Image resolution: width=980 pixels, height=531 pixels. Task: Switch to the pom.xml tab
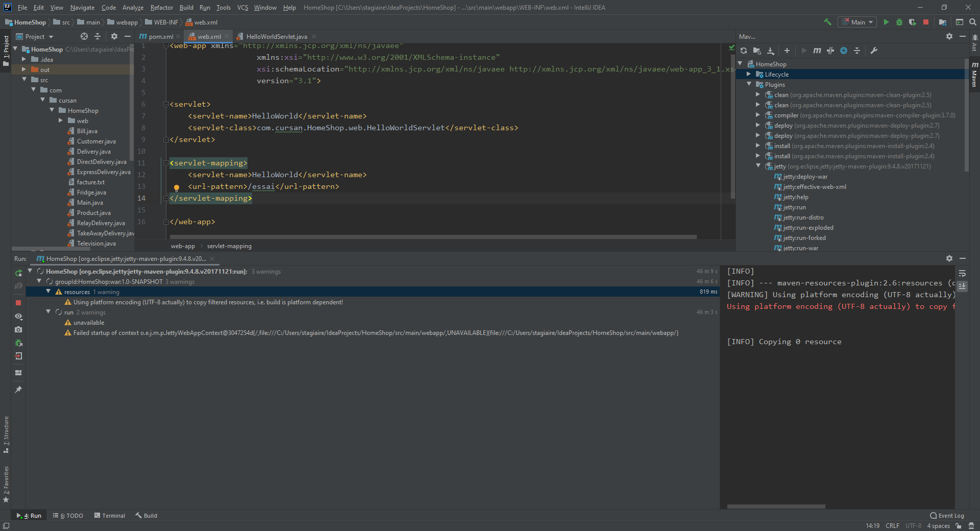click(160, 36)
